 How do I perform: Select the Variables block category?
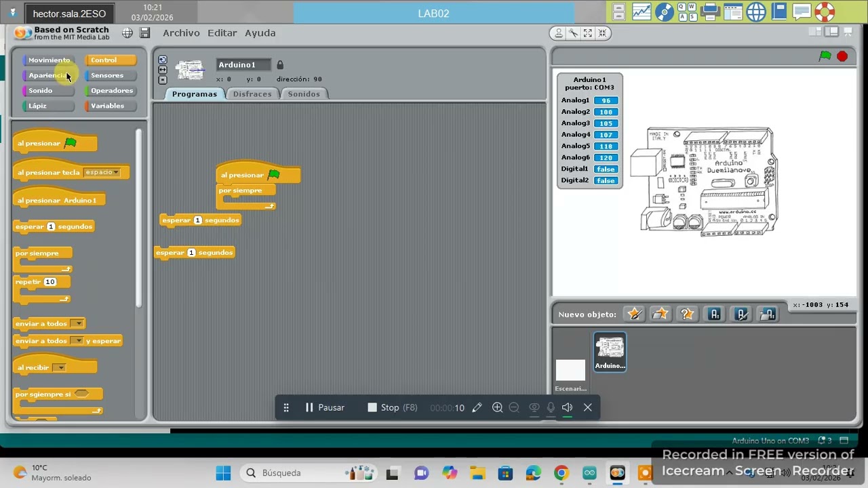click(111, 106)
